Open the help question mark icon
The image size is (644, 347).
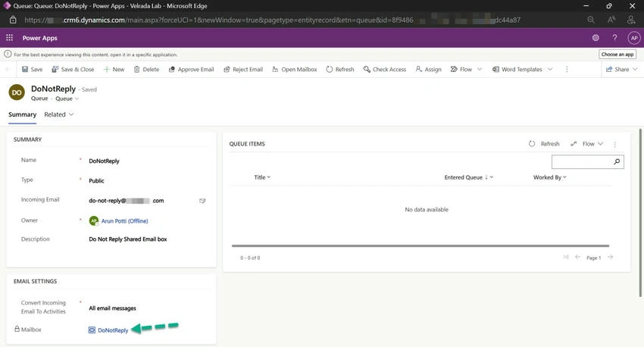tap(614, 38)
